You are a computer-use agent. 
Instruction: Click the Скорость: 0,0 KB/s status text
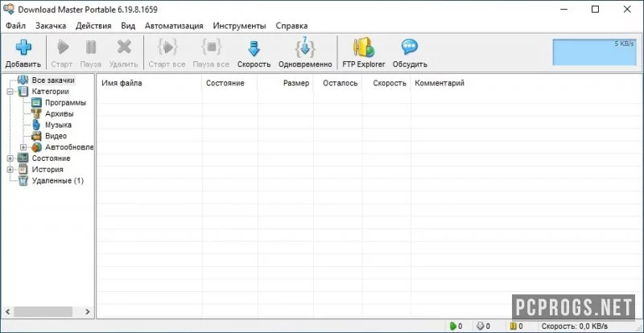coord(574,327)
